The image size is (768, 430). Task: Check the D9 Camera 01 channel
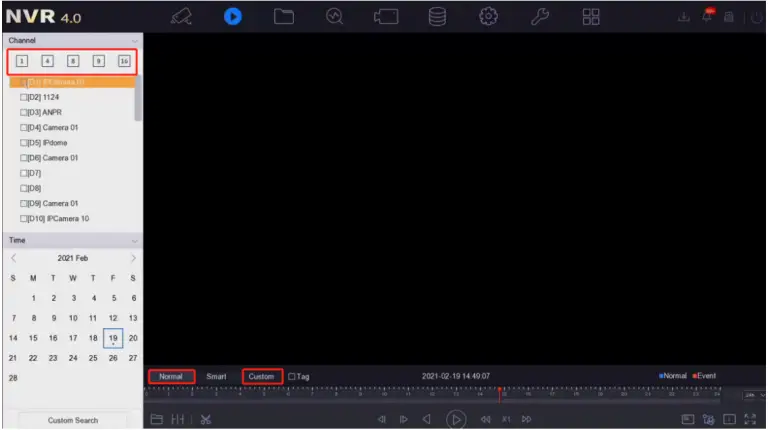click(24, 204)
